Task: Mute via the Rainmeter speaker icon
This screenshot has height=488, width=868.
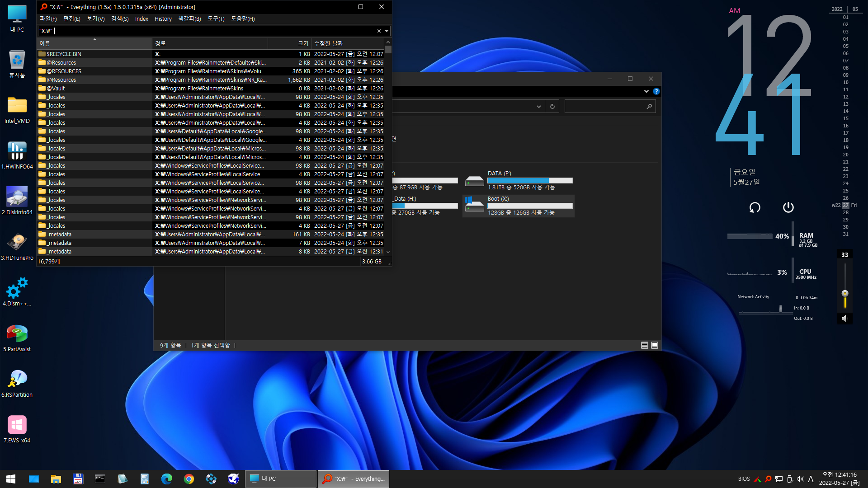Action: click(x=845, y=319)
